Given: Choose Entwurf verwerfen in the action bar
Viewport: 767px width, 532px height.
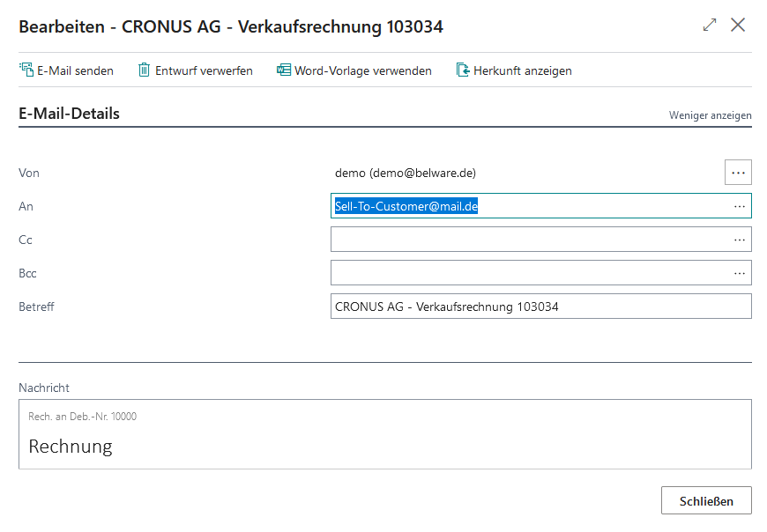Looking at the screenshot, I should [204, 70].
